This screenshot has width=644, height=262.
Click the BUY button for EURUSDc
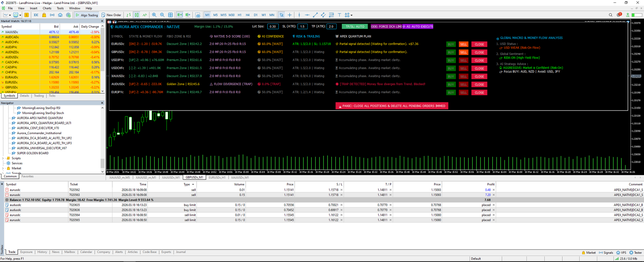tap(451, 44)
